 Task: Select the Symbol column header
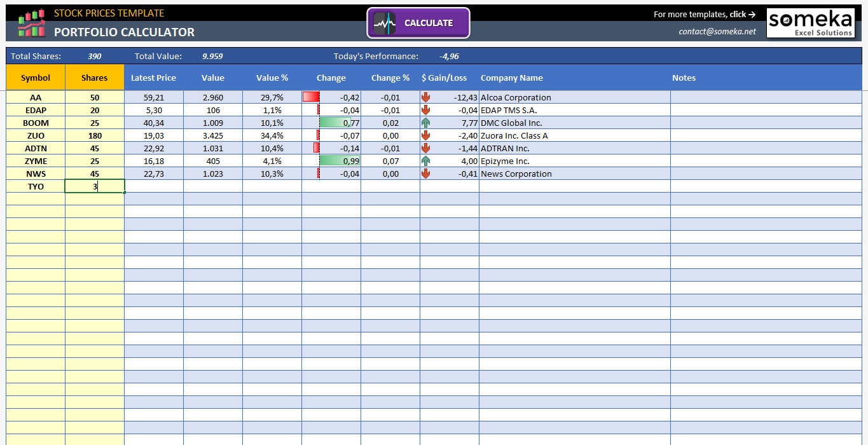click(x=35, y=78)
